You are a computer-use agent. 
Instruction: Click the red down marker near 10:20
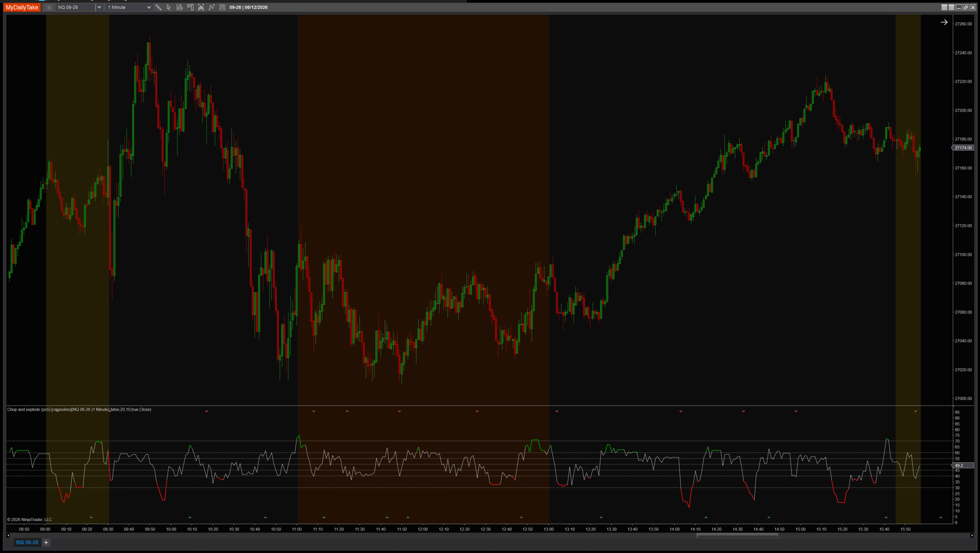point(206,411)
